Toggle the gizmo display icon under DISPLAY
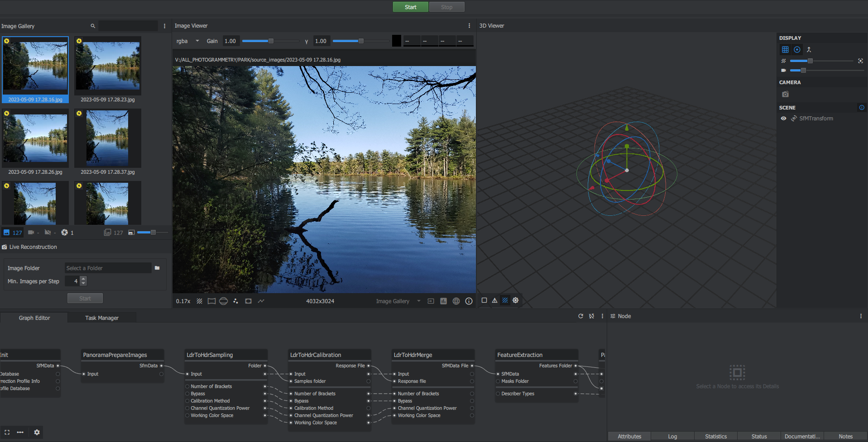 click(x=797, y=50)
